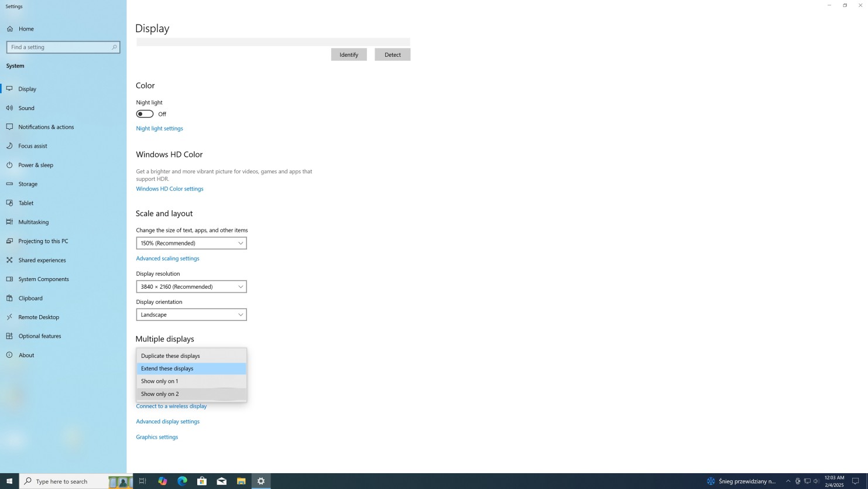Open Shared experiences icon
This screenshot has width=868, height=489.
[10, 260]
